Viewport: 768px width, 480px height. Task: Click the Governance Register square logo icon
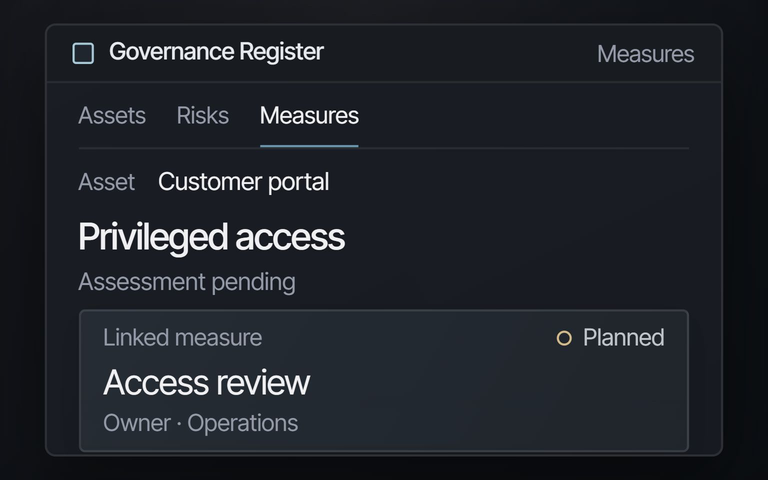coord(83,53)
